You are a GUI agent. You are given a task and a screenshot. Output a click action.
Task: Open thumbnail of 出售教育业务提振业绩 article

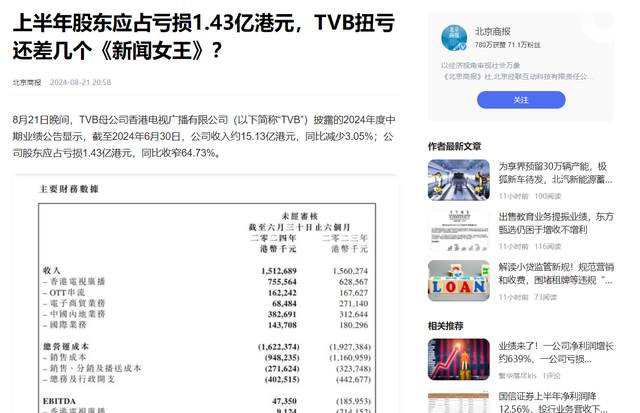click(459, 231)
